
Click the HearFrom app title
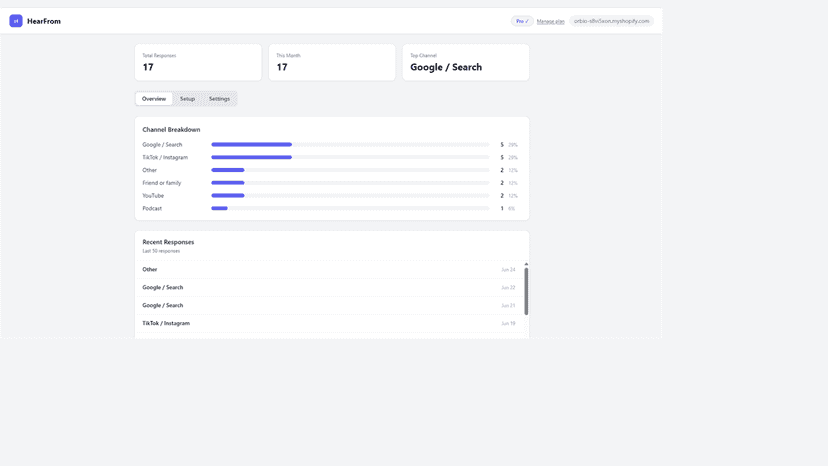pyautogui.click(x=44, y=21)
